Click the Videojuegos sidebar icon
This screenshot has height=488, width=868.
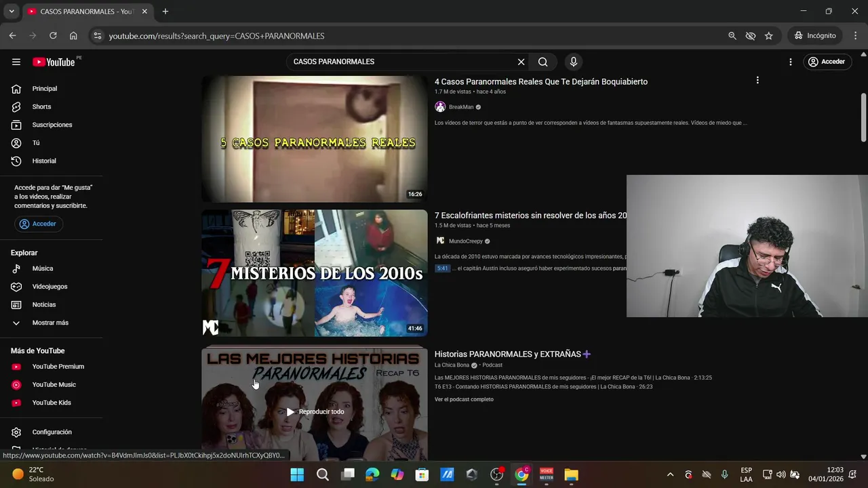point(16,287)
